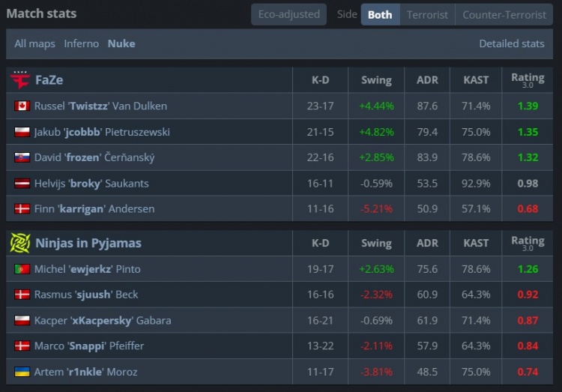This screenshot has width=562, height=392.
Task: Toggle the Eco-adjusted stats button
Action: point(288,14)
